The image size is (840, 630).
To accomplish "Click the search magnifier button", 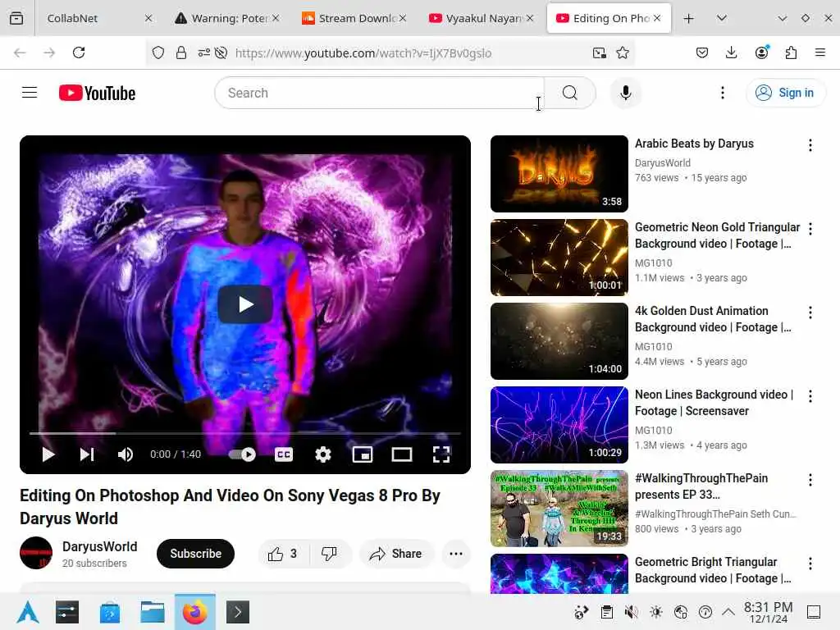I will (x=570, y=93).
